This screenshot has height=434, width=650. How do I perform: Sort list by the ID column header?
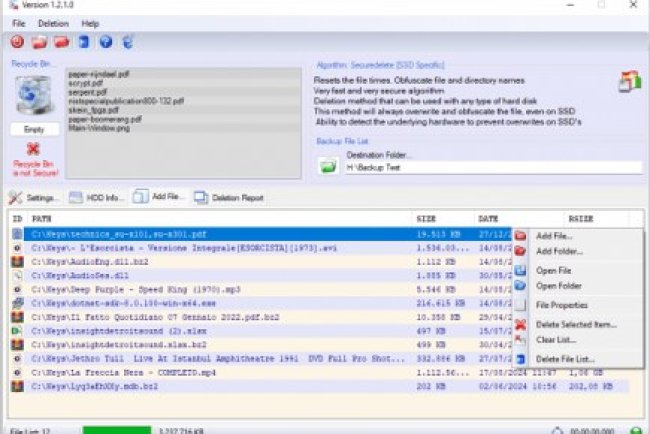(x=17, y=218)
